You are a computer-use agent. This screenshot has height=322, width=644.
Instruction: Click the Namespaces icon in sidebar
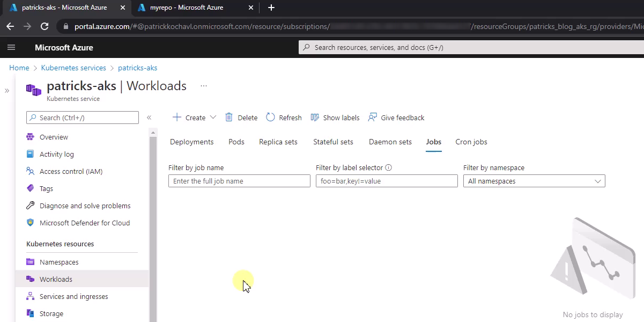(30, 262)
